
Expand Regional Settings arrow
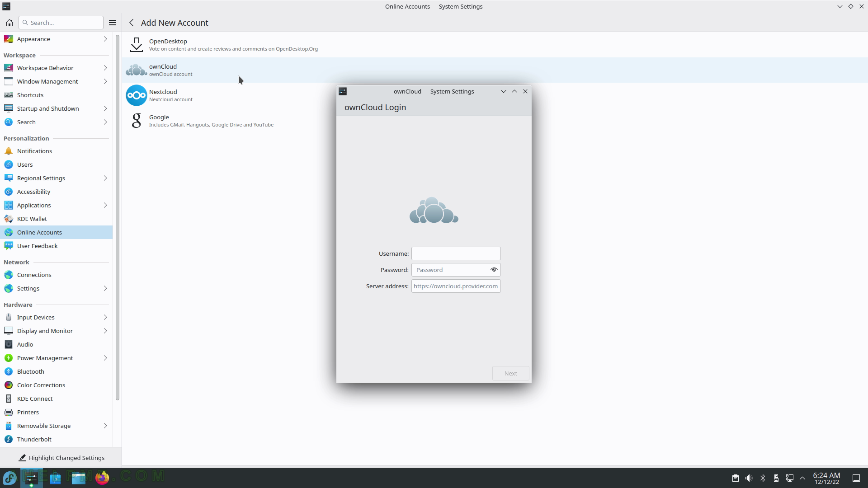[x=105, y=178]
